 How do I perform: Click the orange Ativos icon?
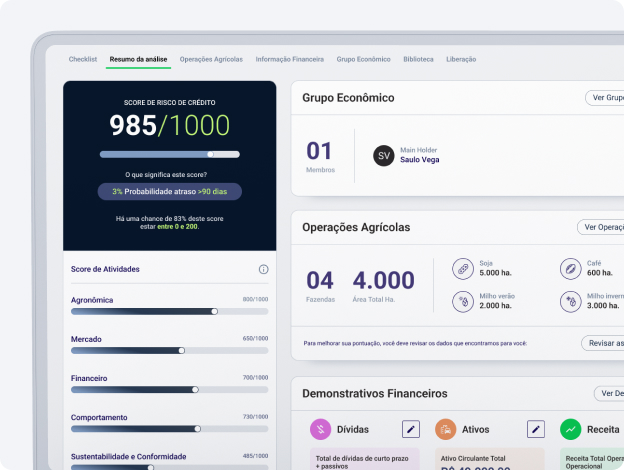[x=445, y=429]
